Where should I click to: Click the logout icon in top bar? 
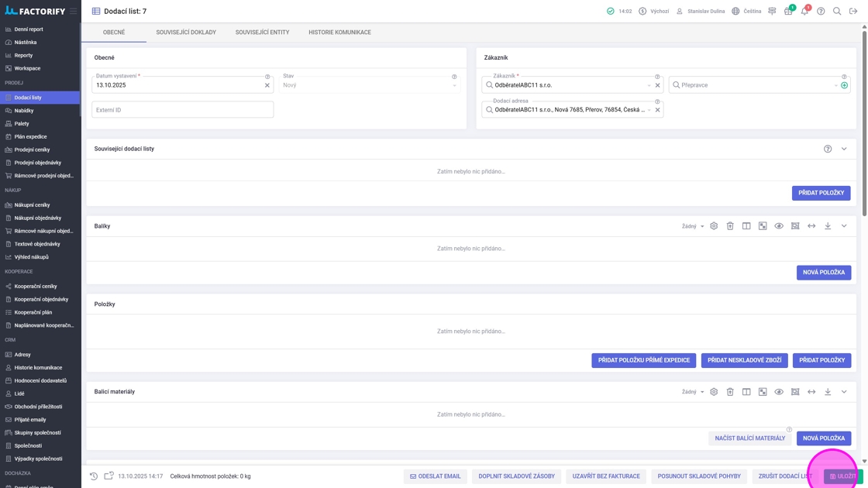click(853, 12)
